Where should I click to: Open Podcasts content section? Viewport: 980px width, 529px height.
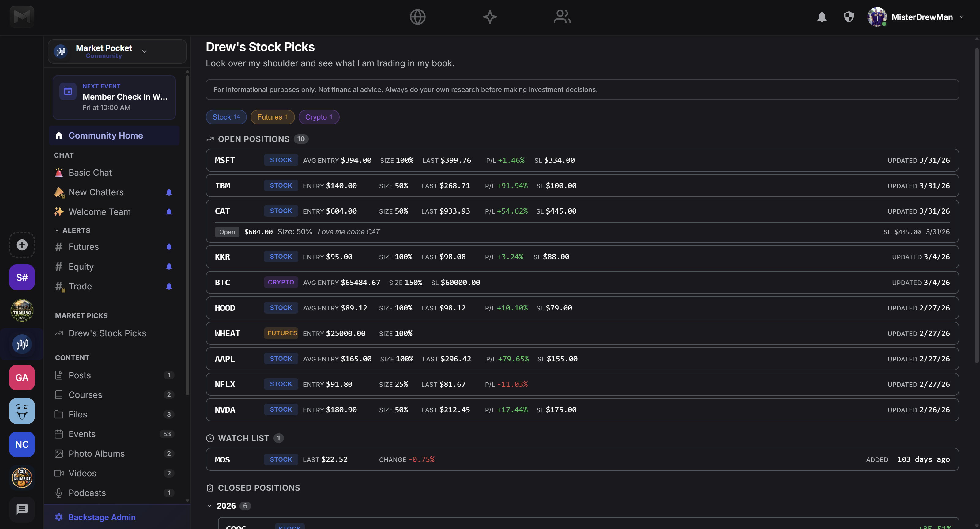tap(114, 493)
